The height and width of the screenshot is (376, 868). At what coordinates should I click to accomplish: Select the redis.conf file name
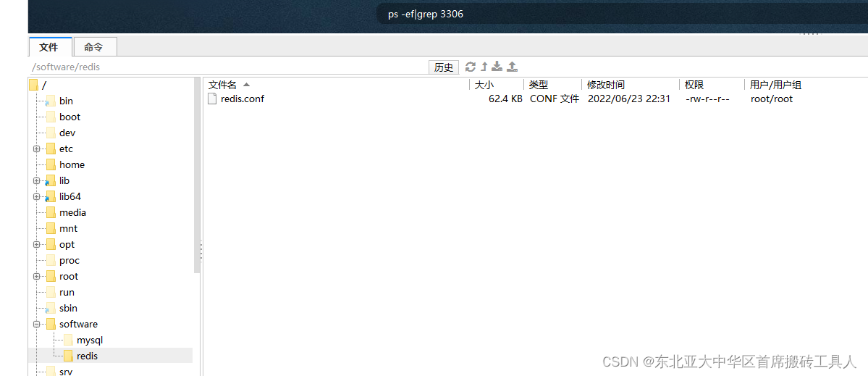pos(243,99)
